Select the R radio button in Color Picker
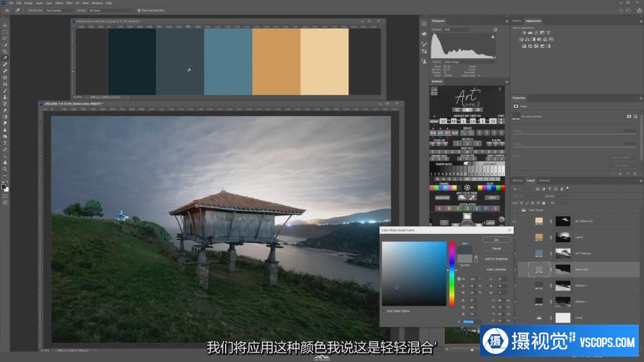The width and height of the screenshot is (644, 362). pyautogui.click(x=459, y=300)
